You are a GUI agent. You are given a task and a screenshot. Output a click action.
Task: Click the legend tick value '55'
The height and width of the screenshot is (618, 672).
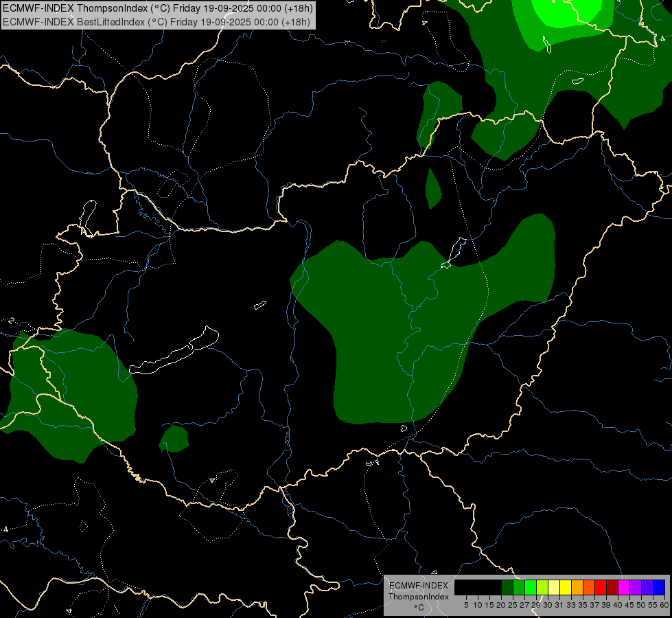(653, 605)
